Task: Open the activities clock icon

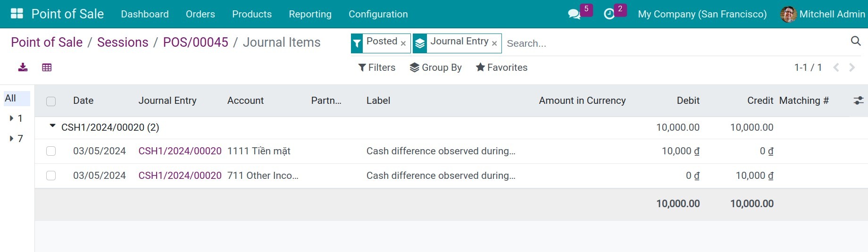Action: [609, 14]
